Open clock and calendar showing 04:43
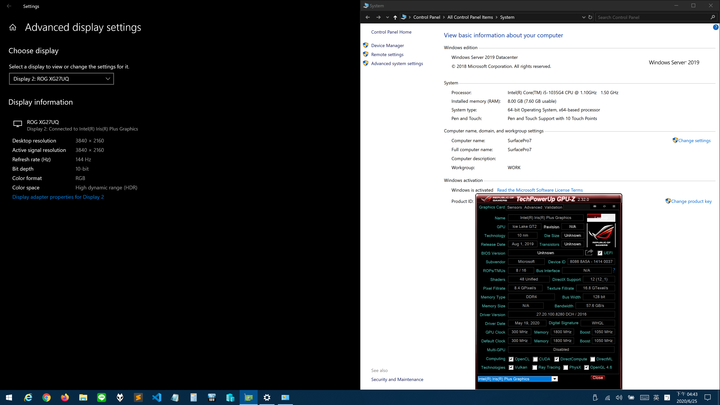The width and height of the screenshot is (720, 405). [x=687, y=398]
